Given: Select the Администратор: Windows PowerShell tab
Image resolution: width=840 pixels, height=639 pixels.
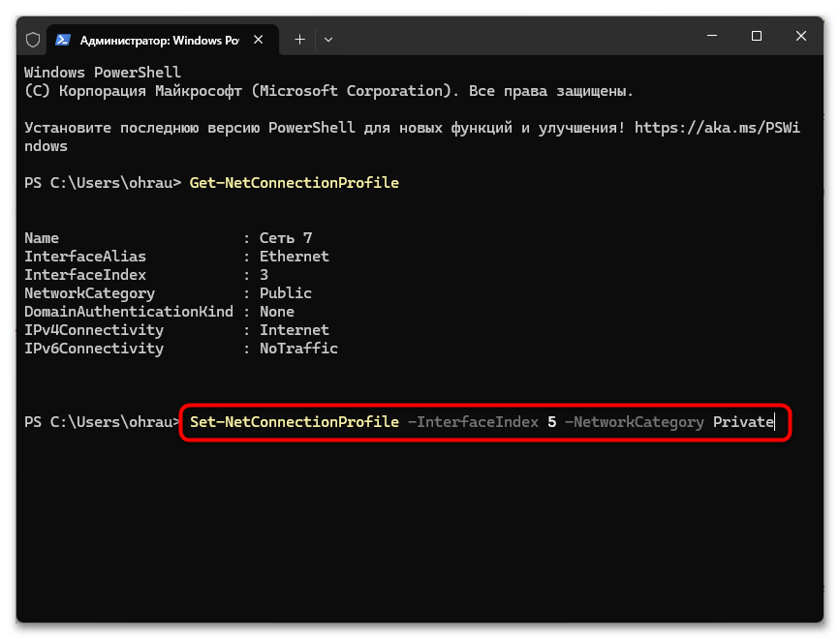Looking at the screenshot, I should tap(163, 40).
